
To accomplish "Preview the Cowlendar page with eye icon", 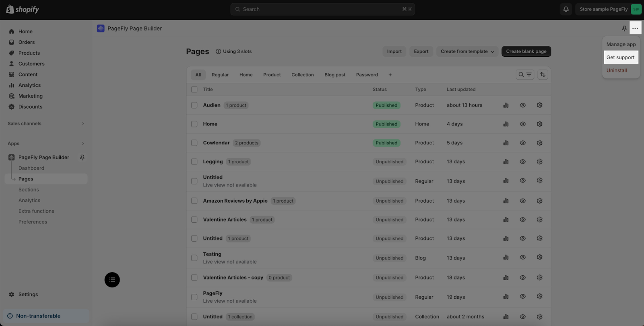I will (523, 143).
